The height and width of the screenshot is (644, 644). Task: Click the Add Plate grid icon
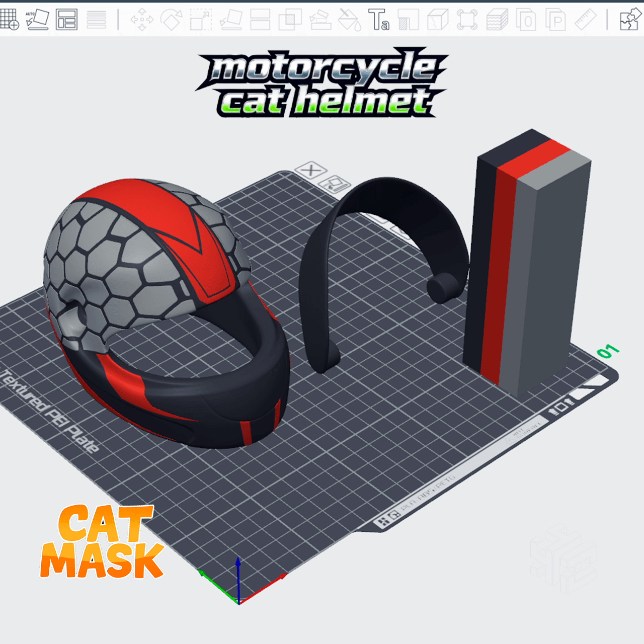click(x=9, y=20)
